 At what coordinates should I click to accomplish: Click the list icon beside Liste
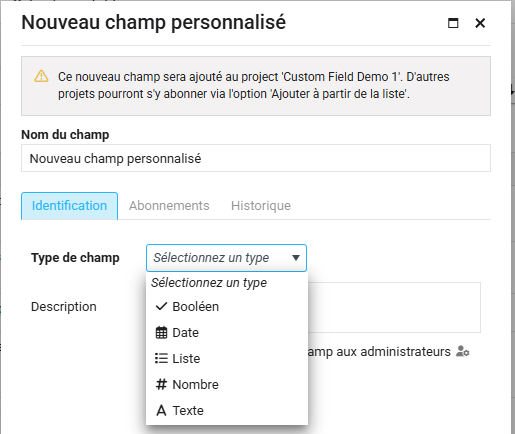point(161,358)
